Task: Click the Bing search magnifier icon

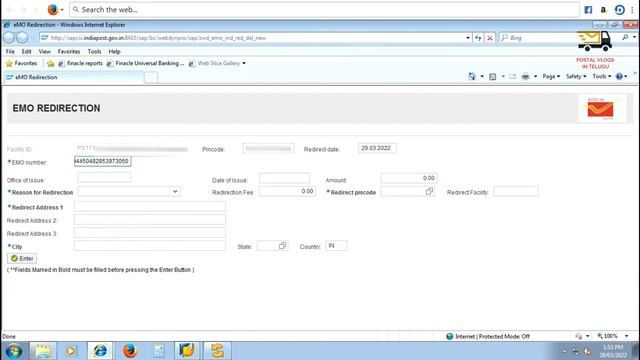Action: pyautogui.click(x=625, y=38)
